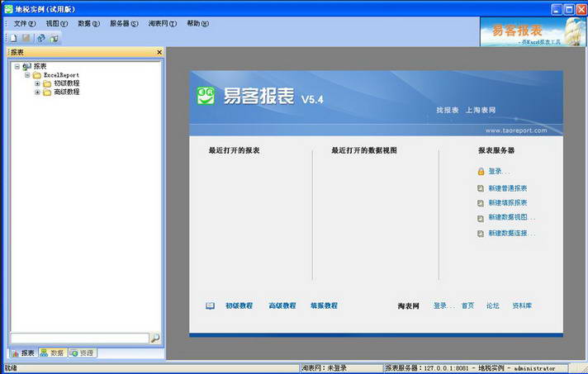This screenshot has width=588, height=374.
Task: Click the 高级教程 folder icon in tree
Action: tap(47, 92)
